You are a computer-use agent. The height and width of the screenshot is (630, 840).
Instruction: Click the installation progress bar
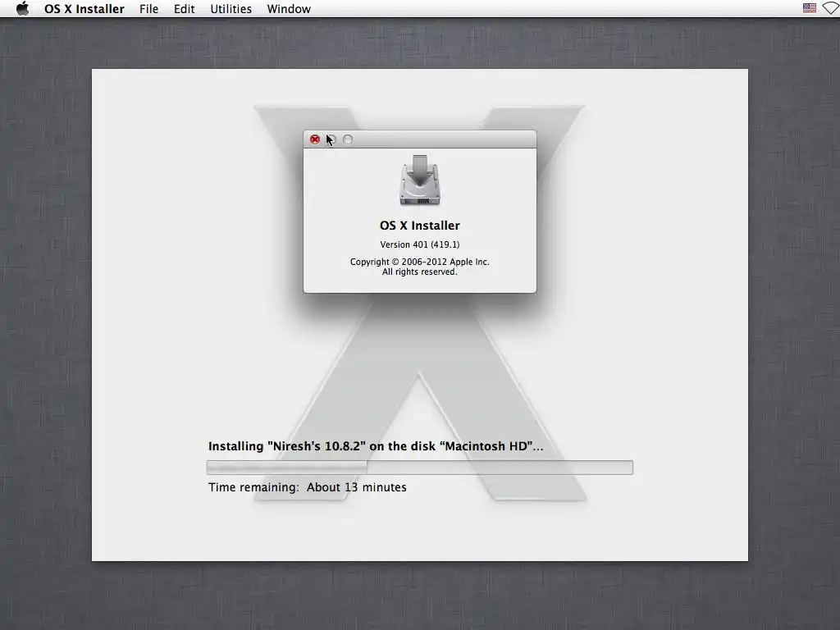pos(419,467)
